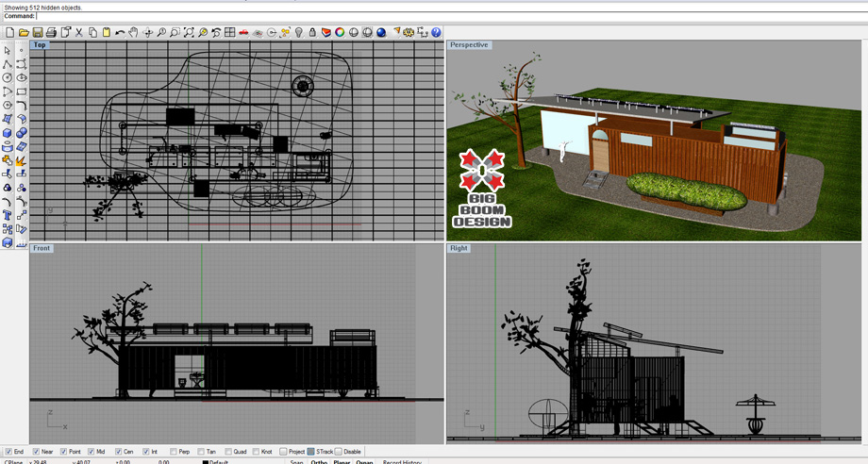Uncheck the End osnap checkbox
The height and width of the screenshot is (464, 868).
8,452
